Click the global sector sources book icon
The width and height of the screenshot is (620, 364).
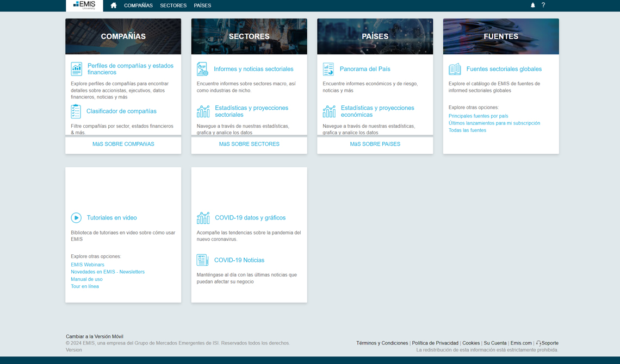click(x=455, y=69)
